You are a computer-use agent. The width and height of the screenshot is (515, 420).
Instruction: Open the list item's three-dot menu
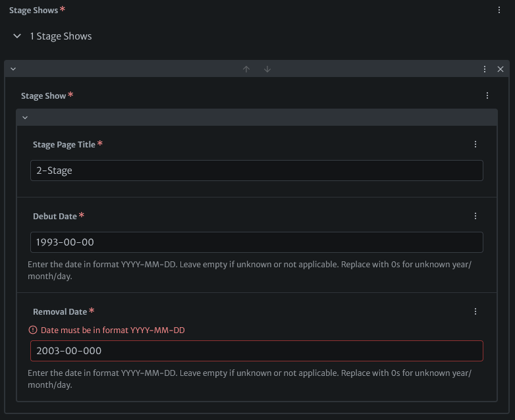(485, 69)
